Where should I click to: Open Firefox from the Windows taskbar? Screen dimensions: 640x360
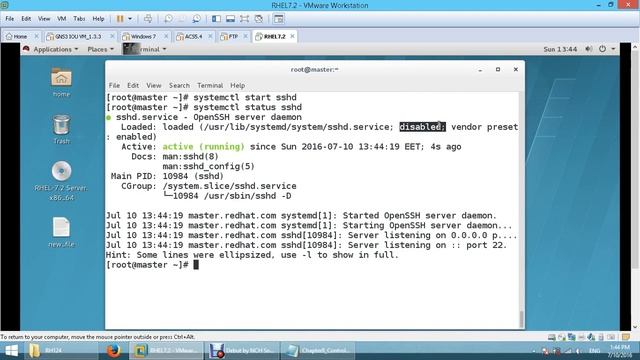[x=113, y=351]
